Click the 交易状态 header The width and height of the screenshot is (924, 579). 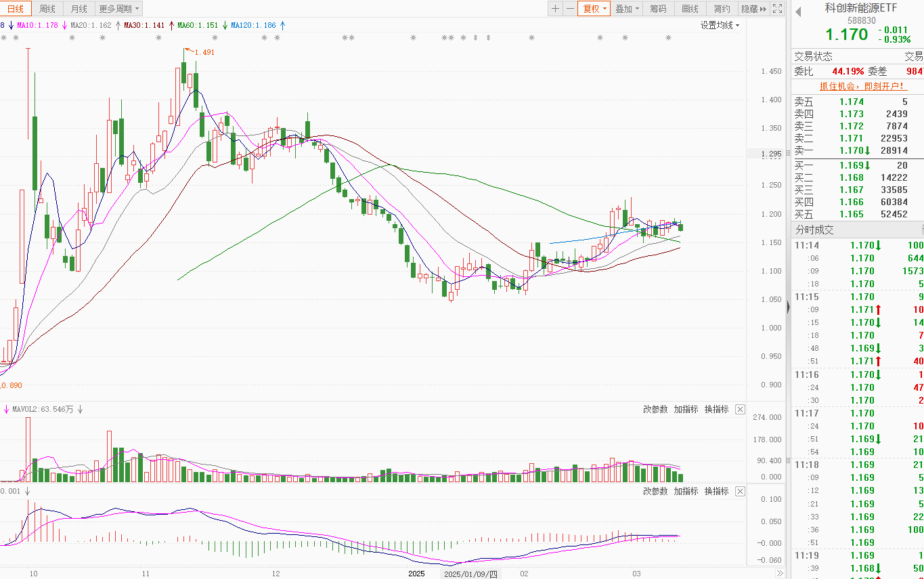coord(813,56)
